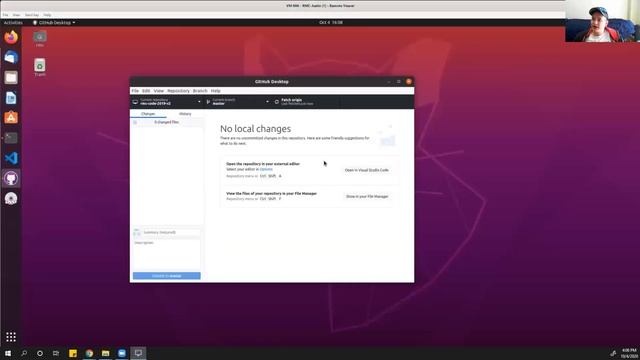The image size is (640, 360).
Task: Select the remote viewer taskbar icon
Action: pyautogui.click(x=138, y=353)
